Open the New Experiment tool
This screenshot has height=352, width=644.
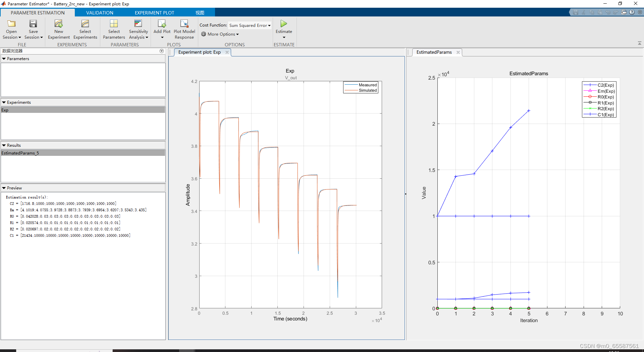[x=58, y=29]
